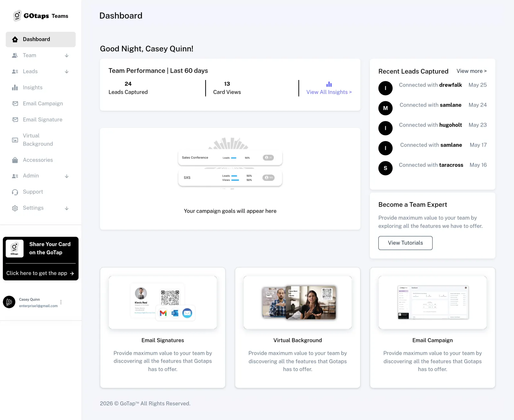Click the Team people icon in sidebar
The image size is (514, 420).
(15, 55)
